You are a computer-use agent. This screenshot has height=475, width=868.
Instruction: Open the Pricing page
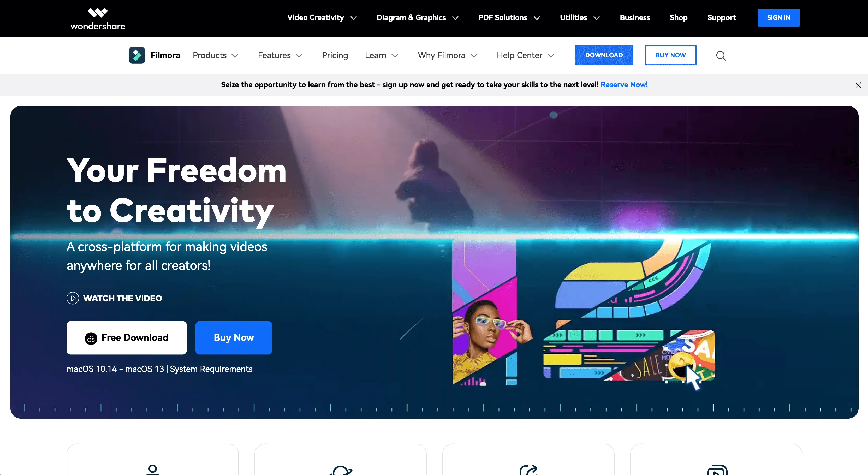[x=335, y=55]
